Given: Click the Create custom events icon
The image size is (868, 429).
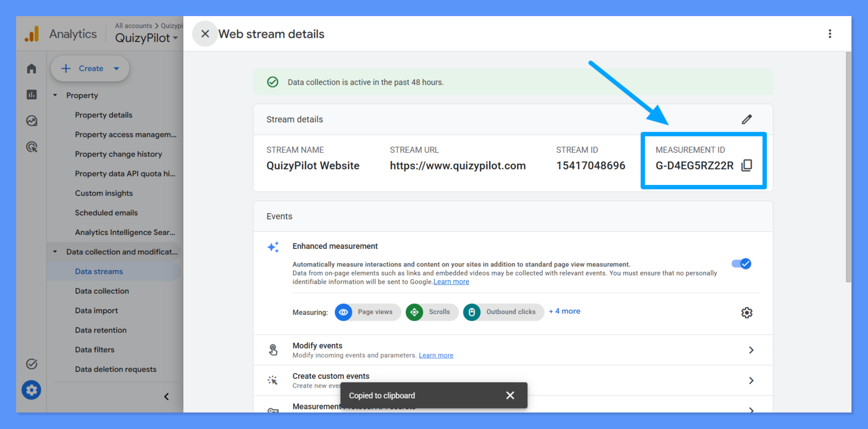Looking at the screenshot, I should 273,380.
